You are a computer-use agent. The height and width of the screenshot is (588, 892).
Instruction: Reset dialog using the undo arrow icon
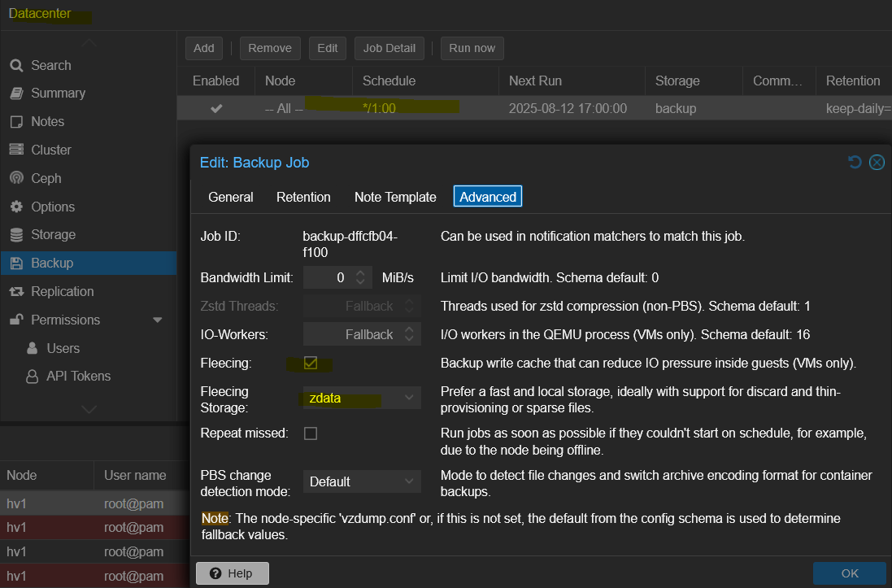(855, 163)
